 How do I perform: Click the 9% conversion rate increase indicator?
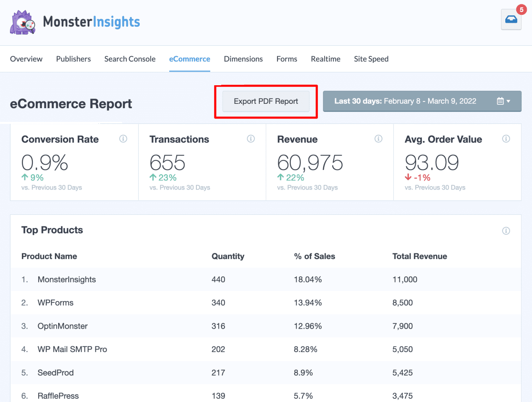tap(32, 178)
